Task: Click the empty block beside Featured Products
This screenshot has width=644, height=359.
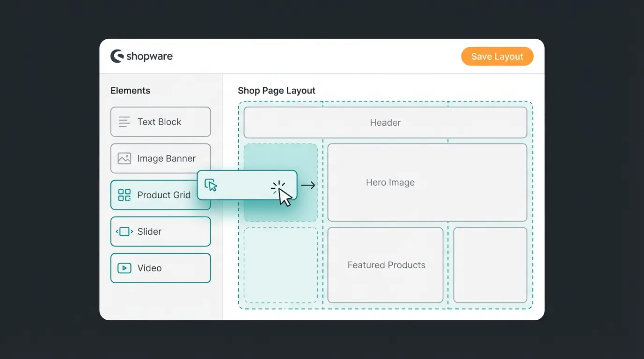Action: (x=490, y=265)
